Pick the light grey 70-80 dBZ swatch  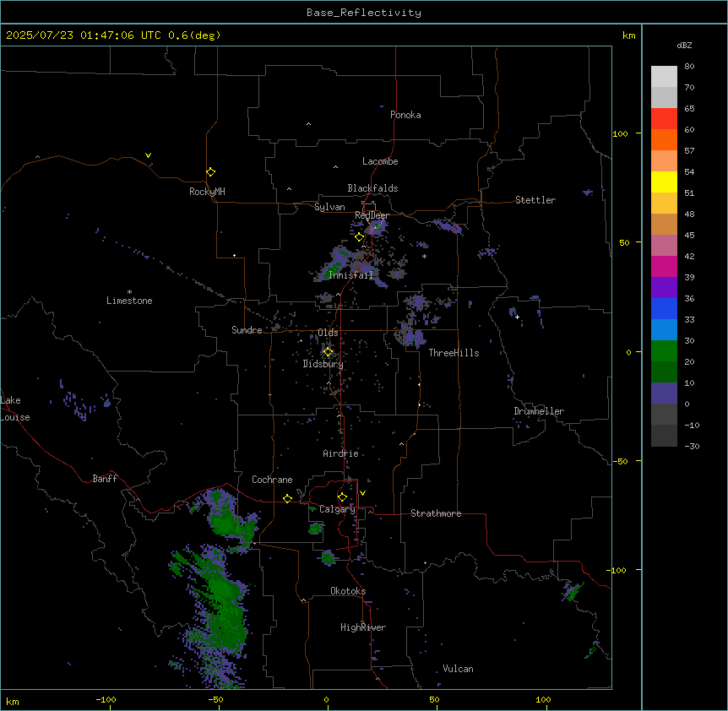pyautogui.click(x=664, y=77)
